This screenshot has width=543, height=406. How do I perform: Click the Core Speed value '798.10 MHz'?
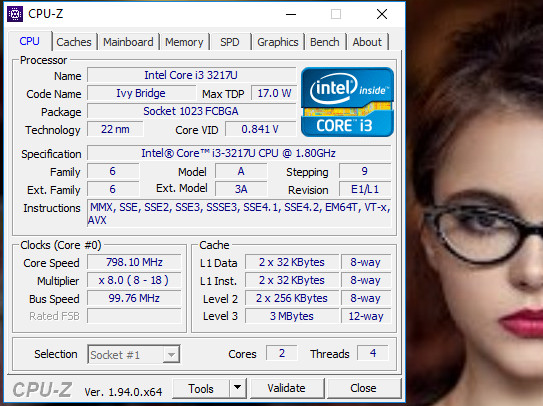[134, 262]
